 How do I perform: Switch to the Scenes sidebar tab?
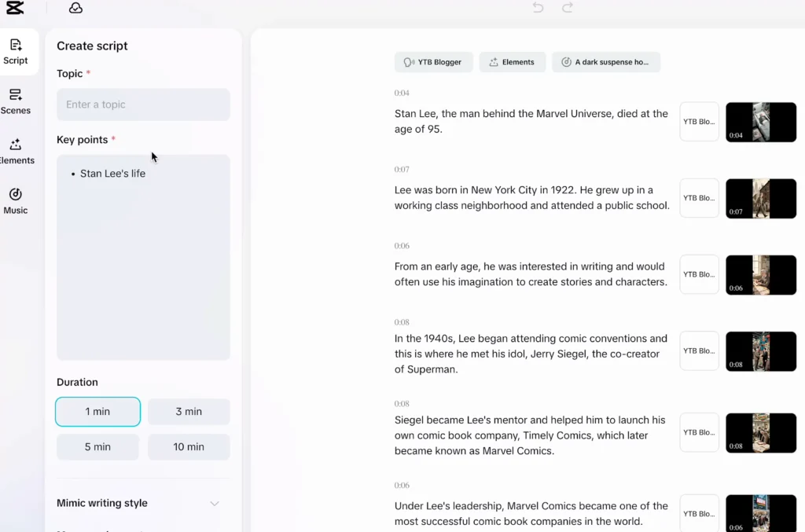pos(16,101)
